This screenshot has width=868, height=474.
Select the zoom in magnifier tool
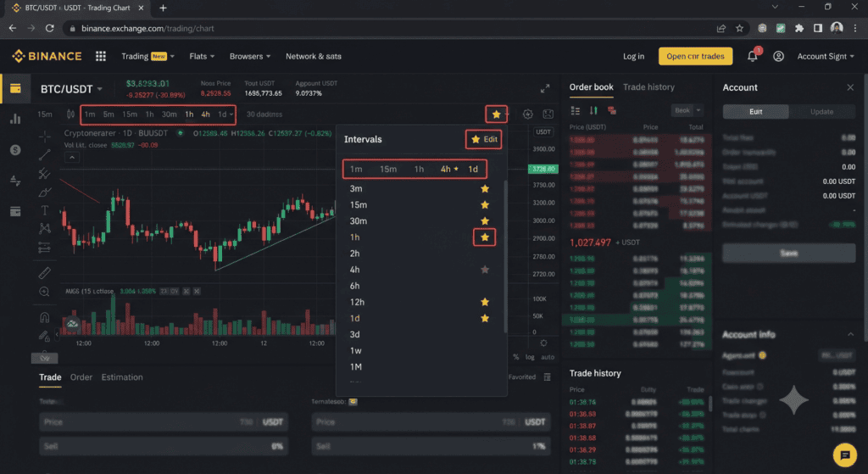coord(45,292)
